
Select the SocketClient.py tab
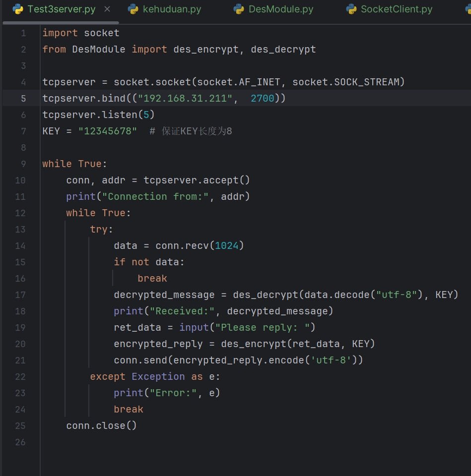pos(396,9)
